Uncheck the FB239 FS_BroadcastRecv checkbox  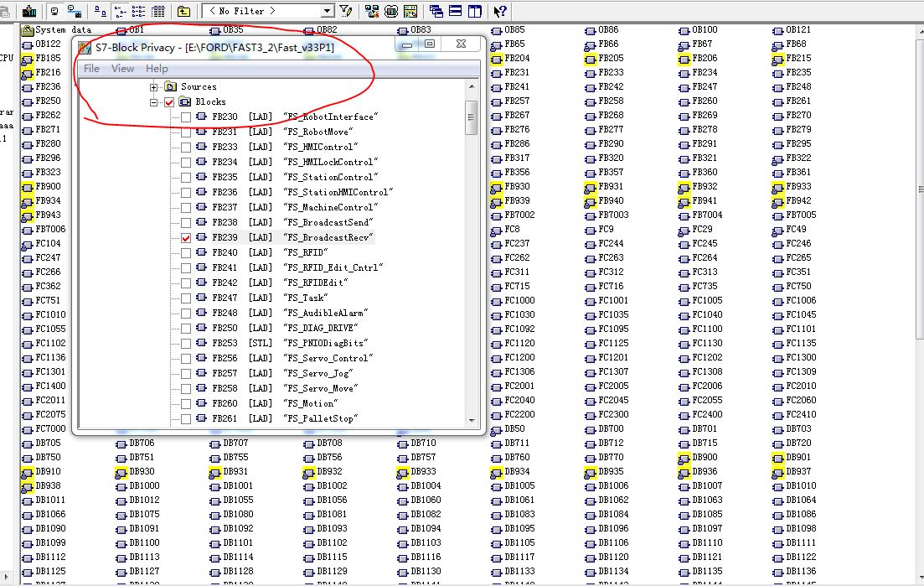186,238
